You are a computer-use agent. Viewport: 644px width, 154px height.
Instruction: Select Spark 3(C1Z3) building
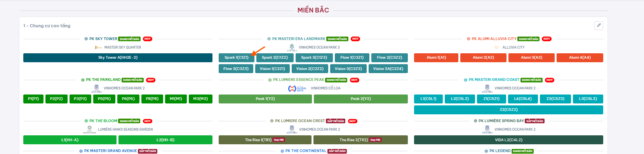point(314,58)
